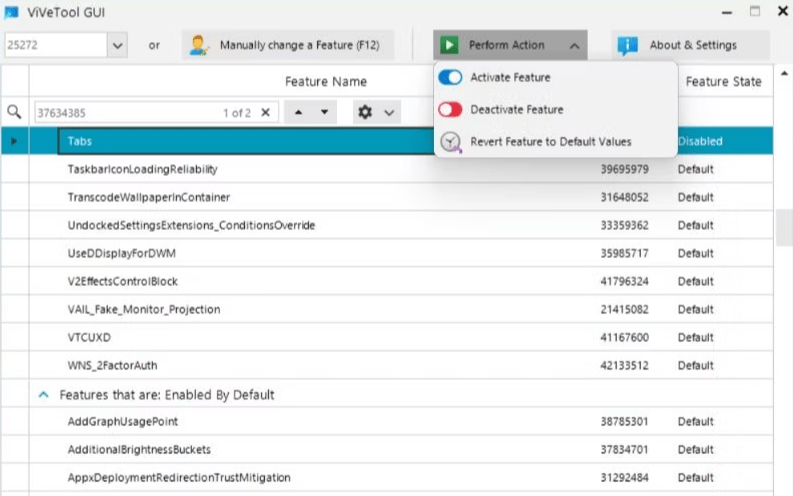Clear the search text with the X icon
Viewport: 793px width, 496px height.
[x=265, y=113]
